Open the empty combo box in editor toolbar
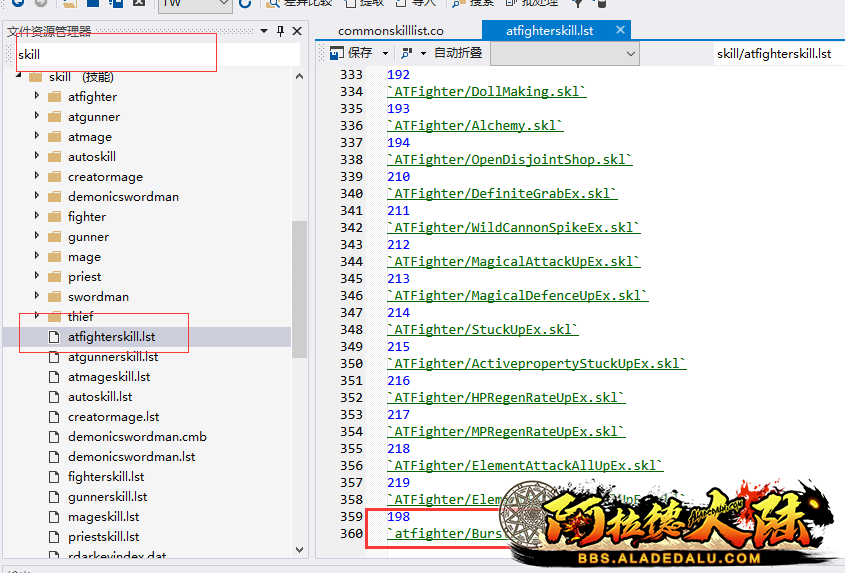845x573 pixels. coord(564,53)
